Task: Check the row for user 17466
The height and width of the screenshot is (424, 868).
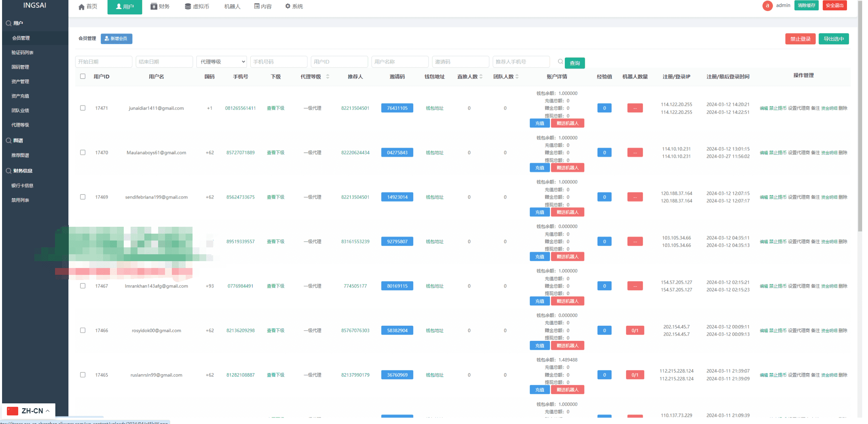Action: click(x=83, y=330)
